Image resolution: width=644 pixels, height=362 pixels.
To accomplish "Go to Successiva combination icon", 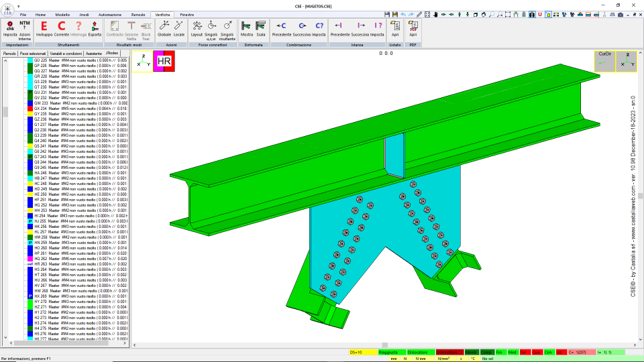I will click(302, 29).
